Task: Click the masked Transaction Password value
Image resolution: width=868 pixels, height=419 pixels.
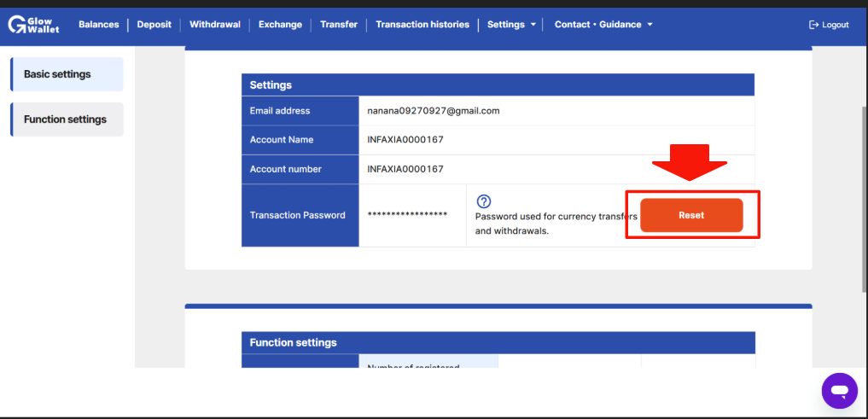Action: tap(407, 215)
